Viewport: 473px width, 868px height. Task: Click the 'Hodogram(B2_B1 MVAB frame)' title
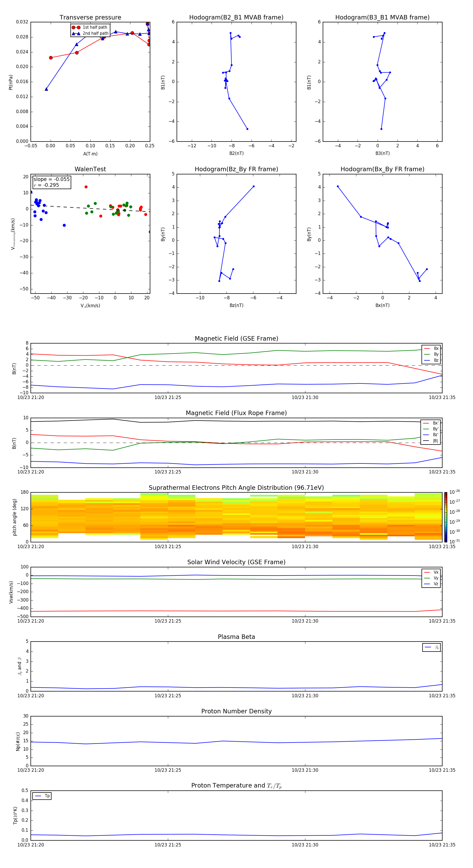(236, 18)
